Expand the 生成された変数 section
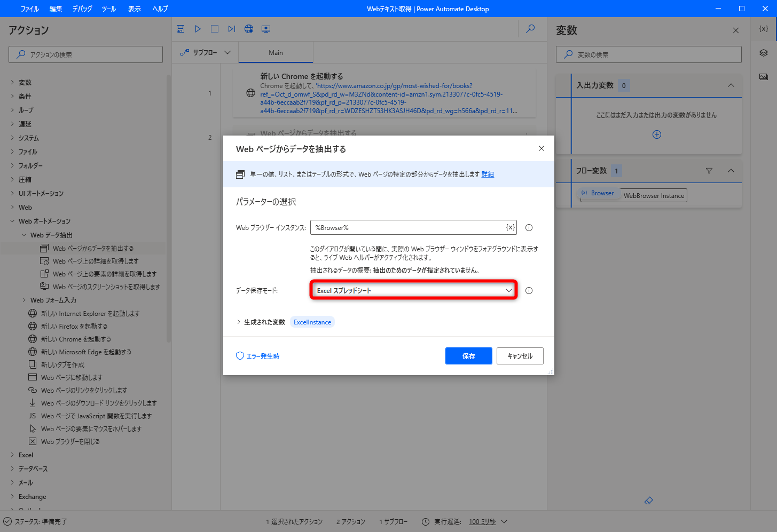Image resolution: width=777 pixels, height=532 pixels. (262, 322)
